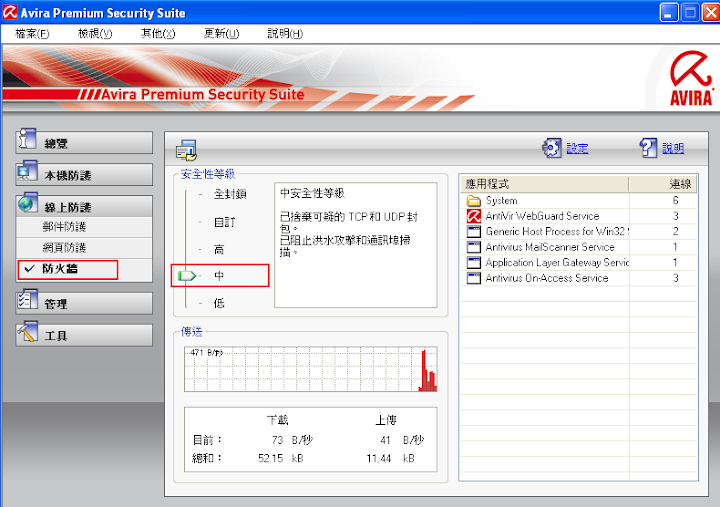
Task: Set security level to 自訂
Action: 225,222
